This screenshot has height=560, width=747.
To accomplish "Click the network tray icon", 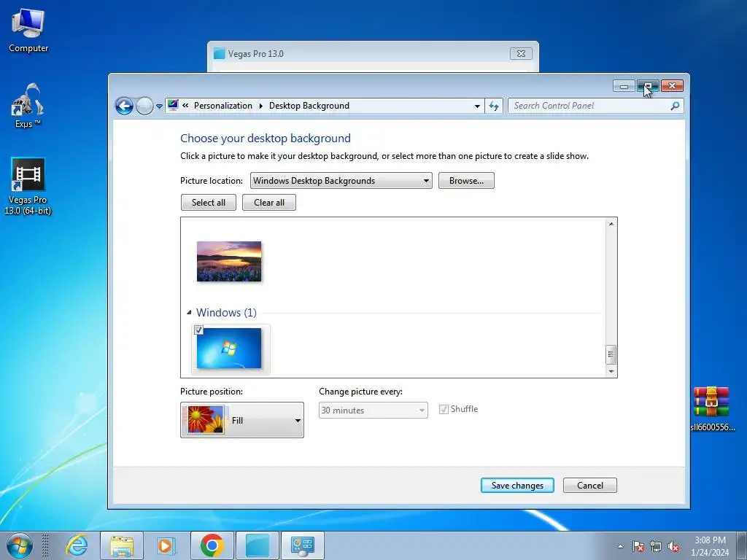I will point(656,546).
